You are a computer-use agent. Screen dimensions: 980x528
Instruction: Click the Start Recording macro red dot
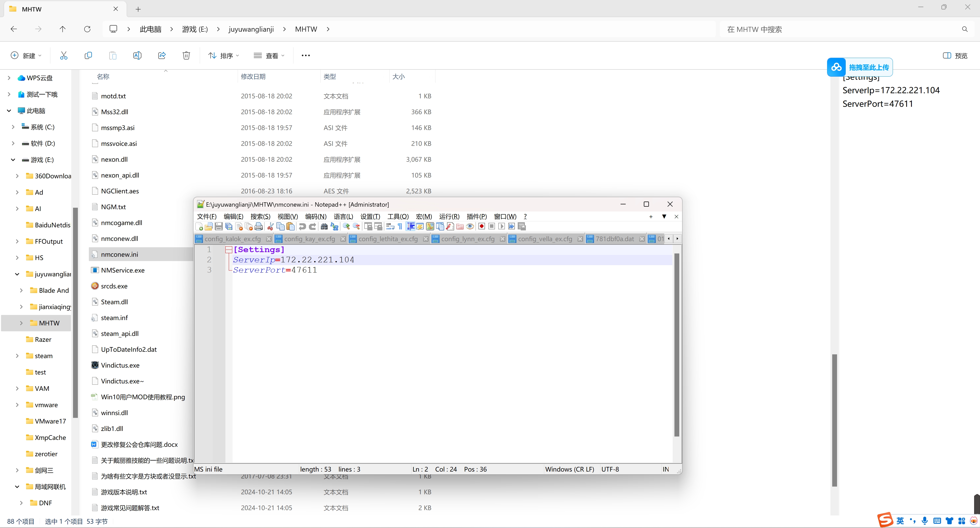[x=482, y=227]
